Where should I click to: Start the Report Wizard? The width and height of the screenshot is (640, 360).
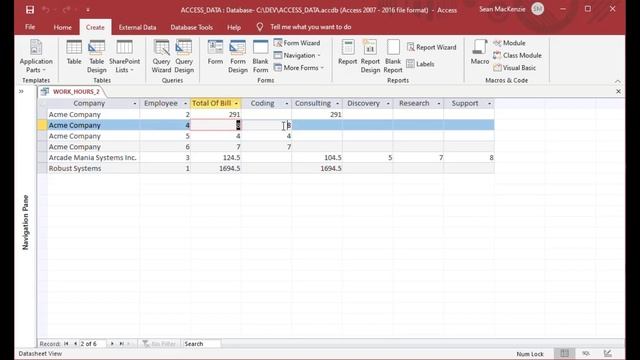click(431, 47)
